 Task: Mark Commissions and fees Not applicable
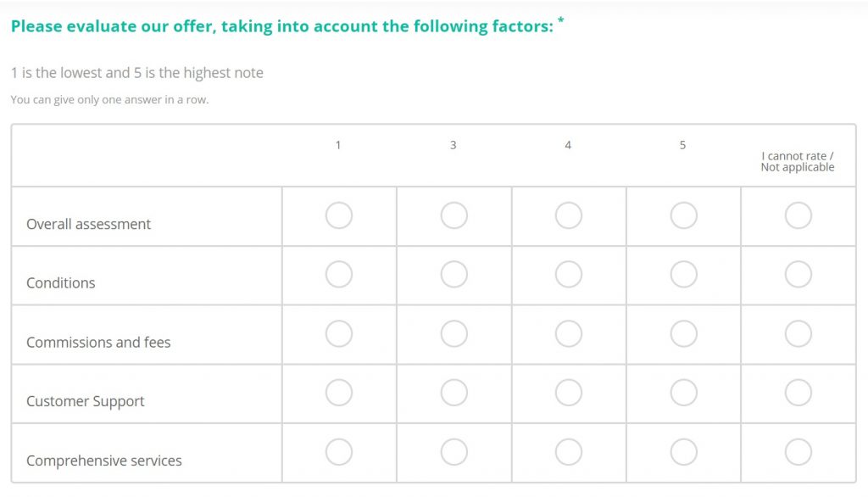click(798, 333)
